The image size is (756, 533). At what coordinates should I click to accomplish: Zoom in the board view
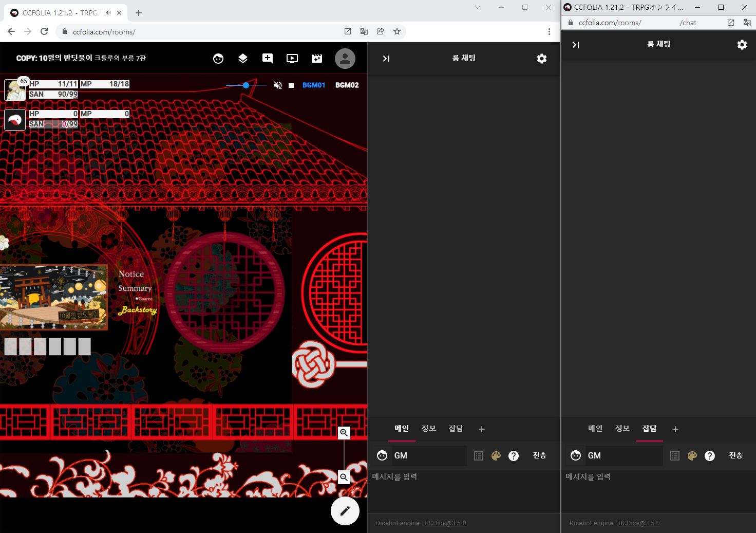click(344, 433)
